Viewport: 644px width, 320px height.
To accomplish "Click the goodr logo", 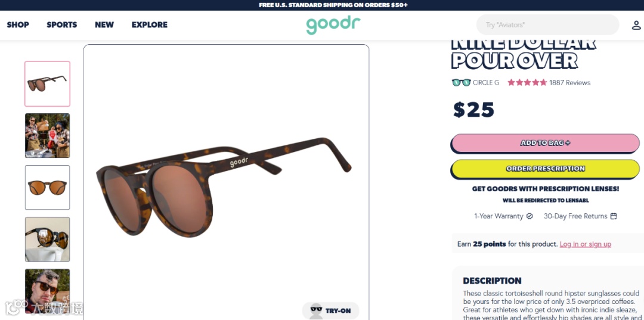I will (333, 25).
